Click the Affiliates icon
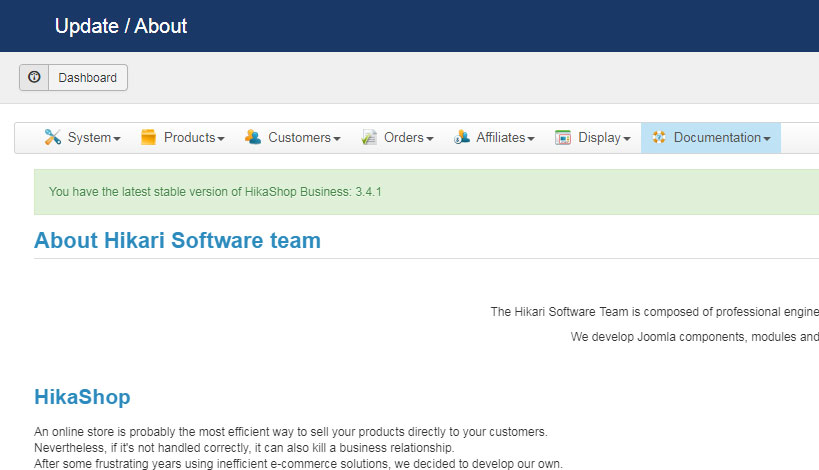 [462, 137]
